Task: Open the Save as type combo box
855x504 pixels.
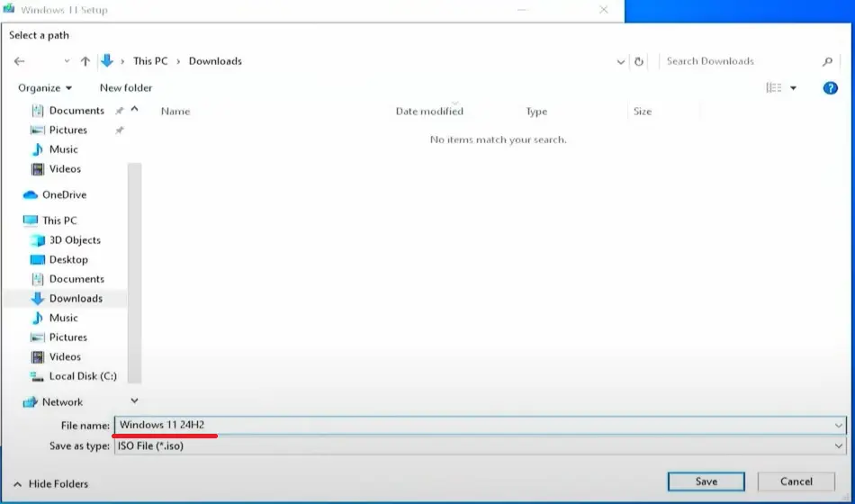Action: pyautogui.click(x=480, y=446)
